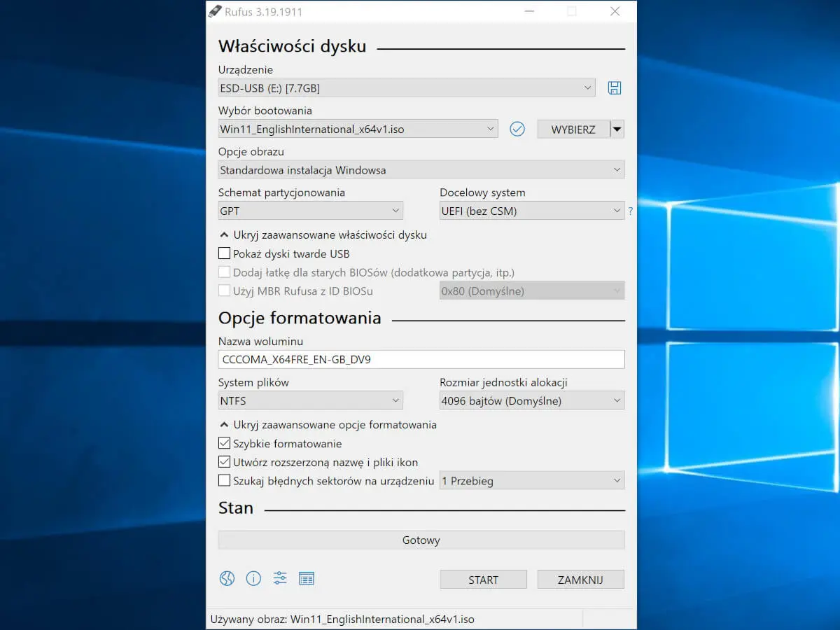
Task: Uncheck Utwórz rozszerzoną nazwę i pliki ikon
Action: [224, 462]
